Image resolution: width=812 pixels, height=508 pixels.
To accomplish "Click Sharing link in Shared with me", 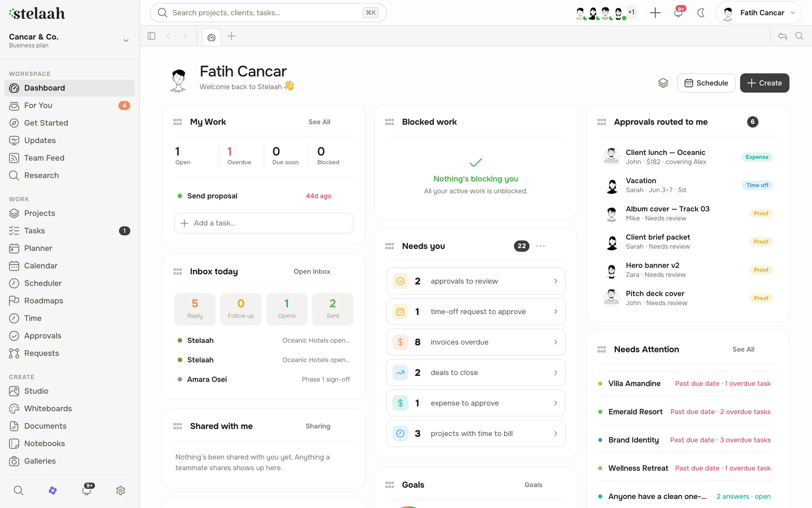I will pyautogui.click(x=318, y=426).
